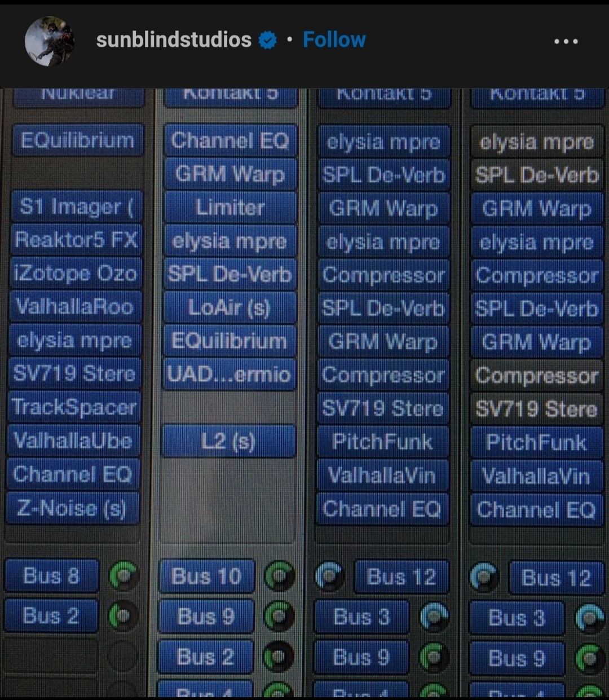The width and height of the screenshot is (609, 700).
Task: Open Bus 12 send in rightmost channel strip
Action: (x=557, y=578)
